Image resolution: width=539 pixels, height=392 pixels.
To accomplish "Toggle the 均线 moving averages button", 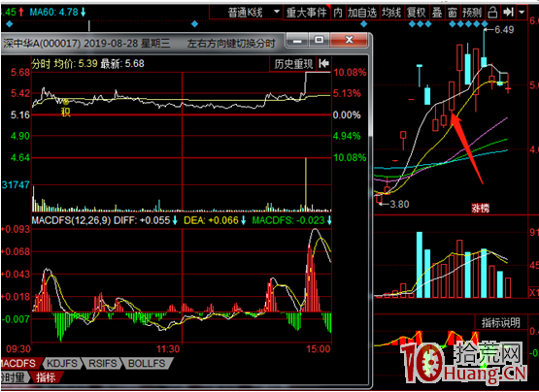I will (391, 13).
